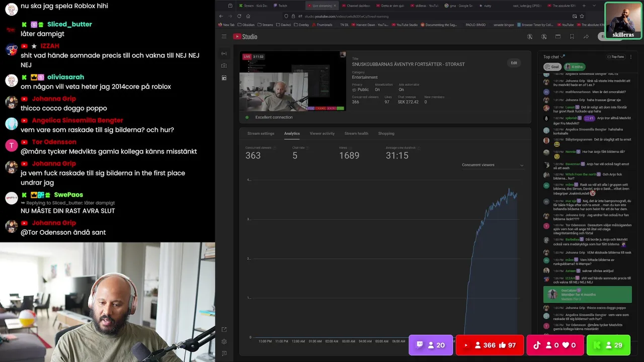Click the feedback icon at sidebar bottom
Image resolution: width=644 pixels, height=362 pixels.
coord(224,353)
